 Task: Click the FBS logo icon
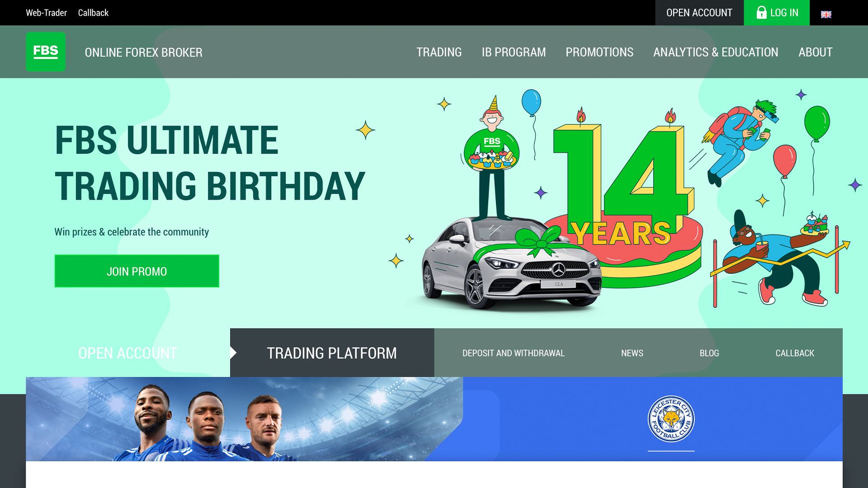(x=46, y=52)
